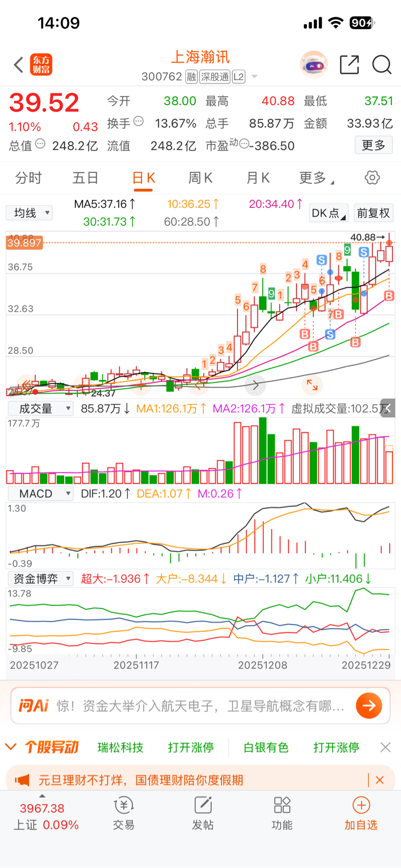
Task: Tap the 超大:-1.936 fund flow value
Action: [x=116, y=579]
